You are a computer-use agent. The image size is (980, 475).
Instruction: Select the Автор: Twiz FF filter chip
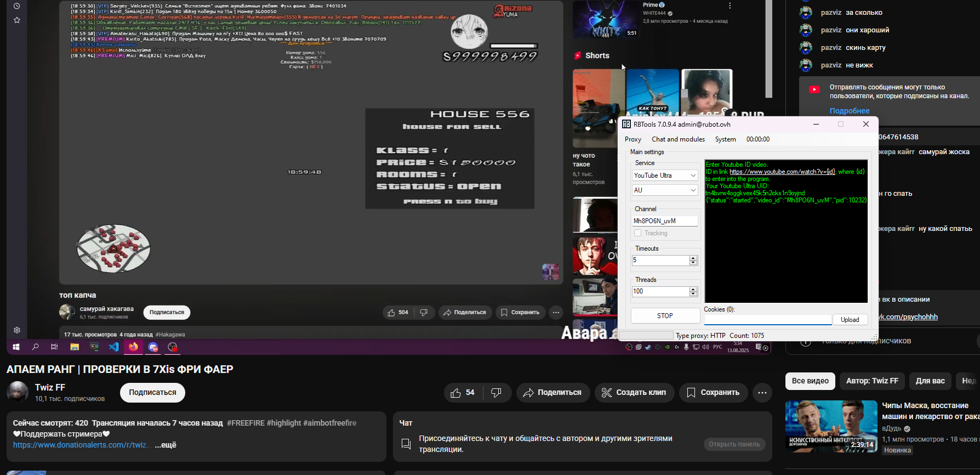871,381
